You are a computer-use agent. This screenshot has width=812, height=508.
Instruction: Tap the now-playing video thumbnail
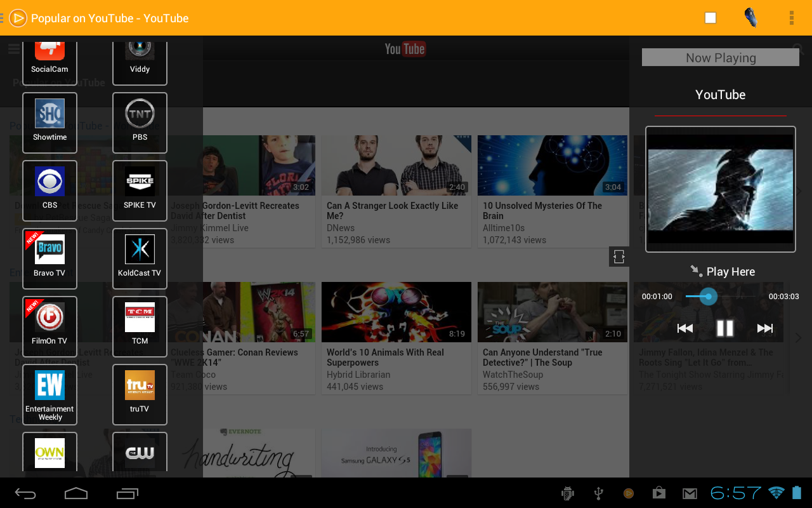pos(721,189)
